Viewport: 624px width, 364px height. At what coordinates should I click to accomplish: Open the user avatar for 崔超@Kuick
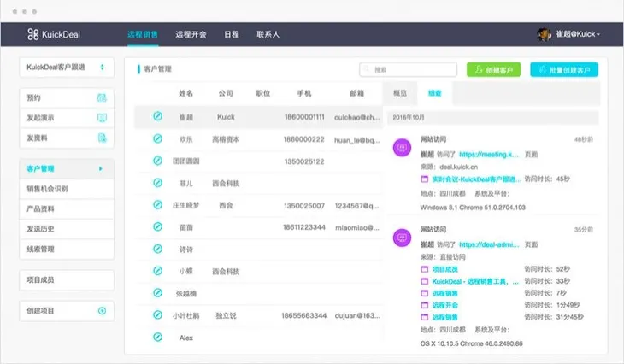[x=544, y=34]
